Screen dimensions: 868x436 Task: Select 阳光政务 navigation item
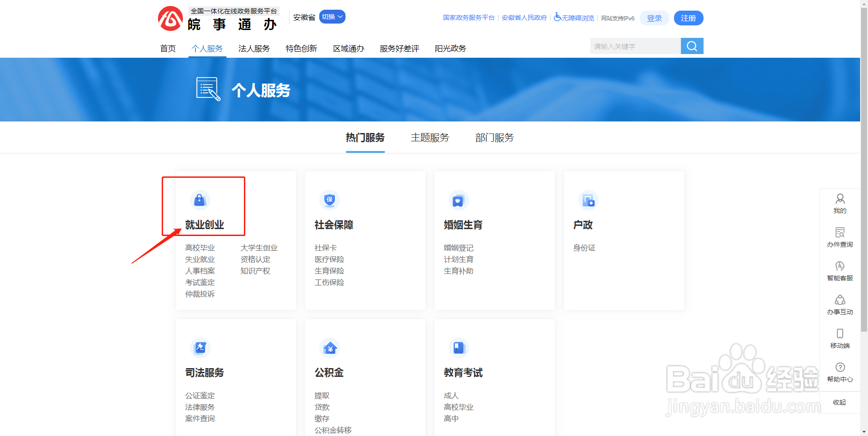[450, 48]
